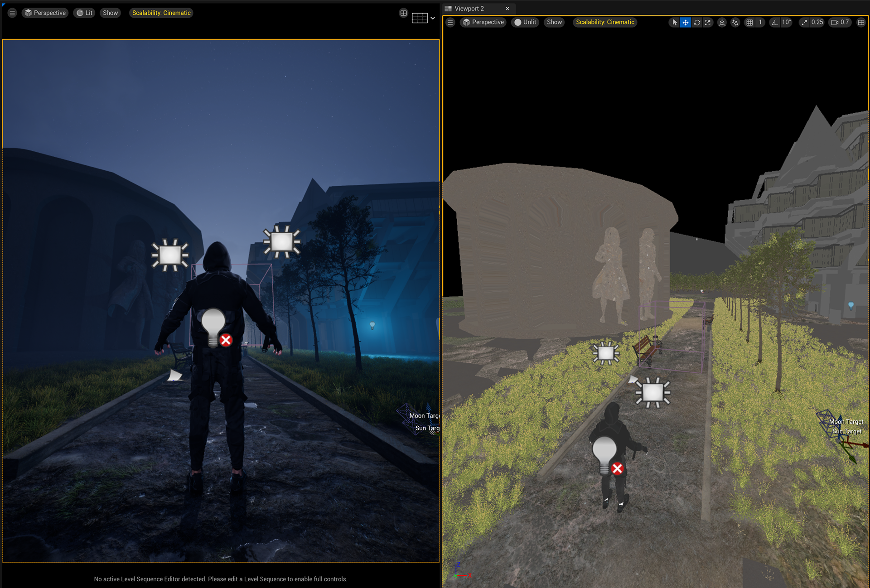Select the Rotate transform tool
The image size is (870, 588).
coord(696,22)
